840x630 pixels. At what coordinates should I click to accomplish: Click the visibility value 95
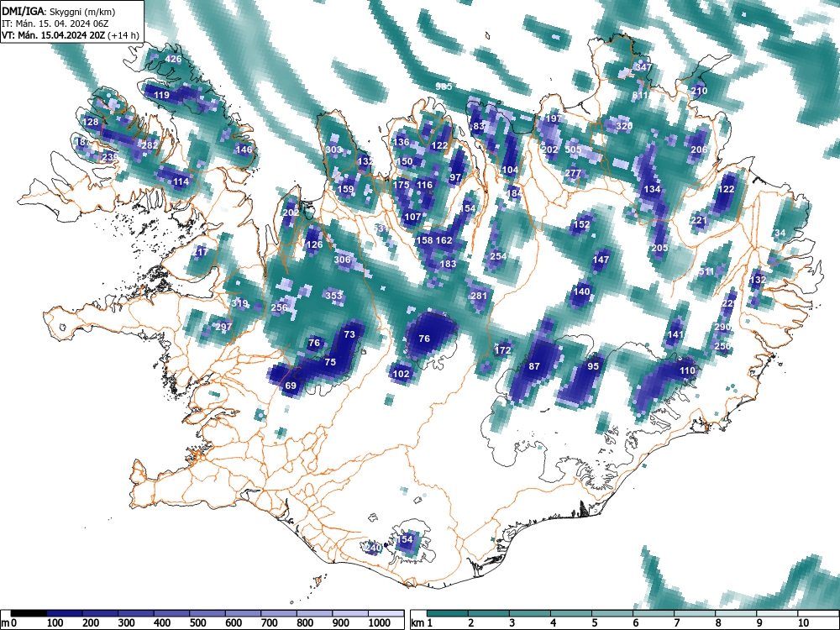(592, 366)
